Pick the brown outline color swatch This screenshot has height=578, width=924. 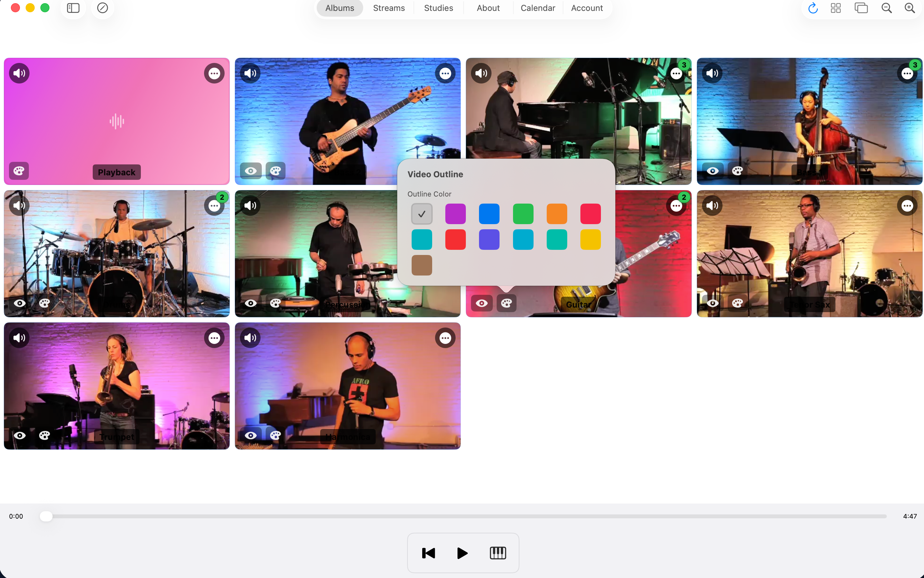[x=422, y=265]
